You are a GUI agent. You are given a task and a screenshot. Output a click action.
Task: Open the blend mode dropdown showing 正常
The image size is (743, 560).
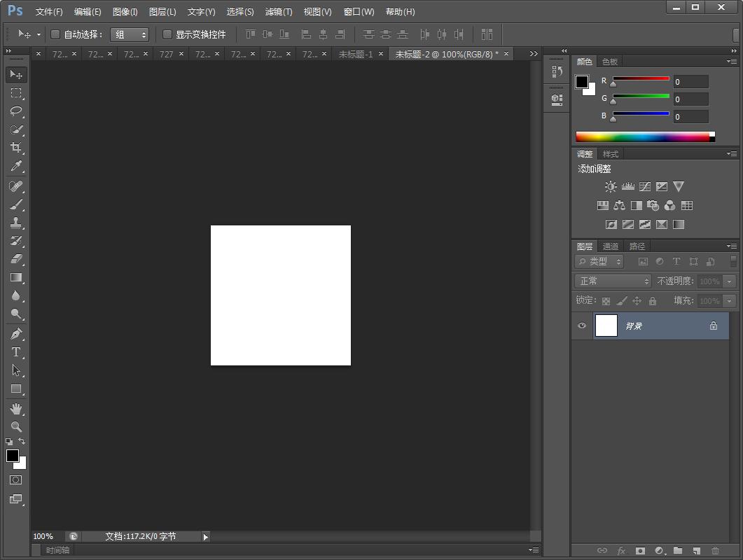(x=612, y=280)
